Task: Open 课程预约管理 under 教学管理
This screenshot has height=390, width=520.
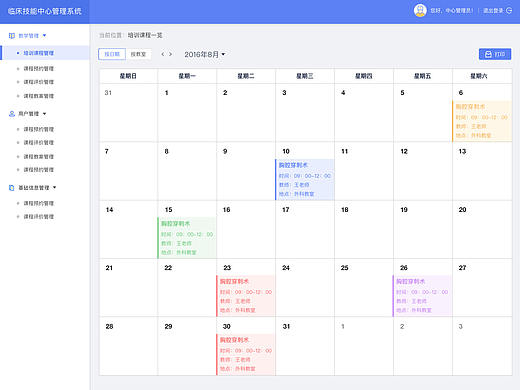Action: [39, 69]
